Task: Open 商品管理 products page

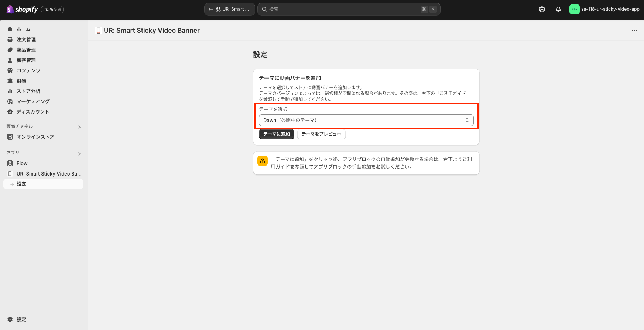Action: (26, 50)
